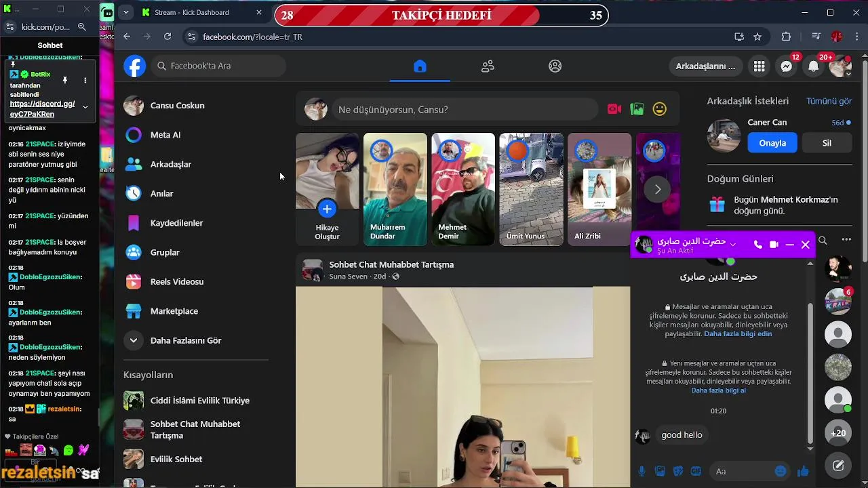868x488 pixels.
Task: Open Reels Videosu in the left sidebar
Action: (197, 282)
